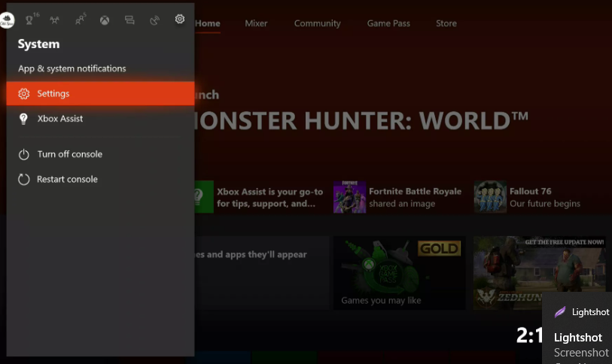Open Fallout 76 Vault Boy thumbnail

tap(490, 196)
